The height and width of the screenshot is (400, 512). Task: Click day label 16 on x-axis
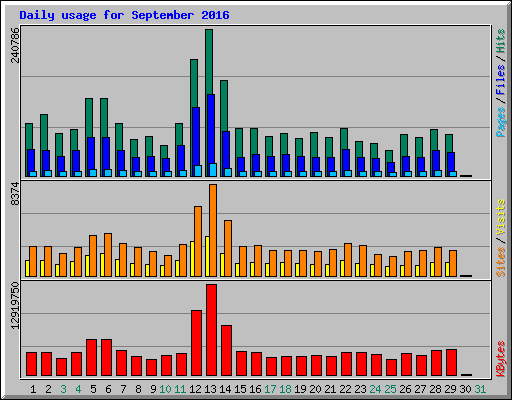click(x=255, y=389)
